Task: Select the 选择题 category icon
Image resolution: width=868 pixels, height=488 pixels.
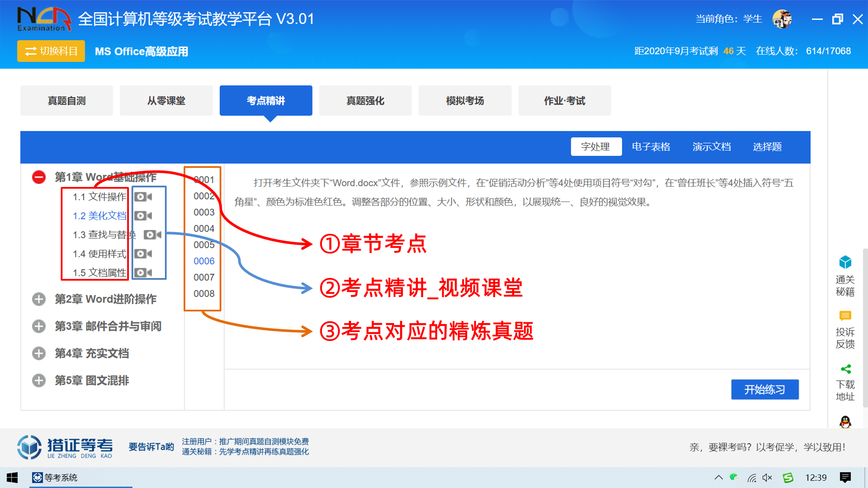Action: pos(769,147)
